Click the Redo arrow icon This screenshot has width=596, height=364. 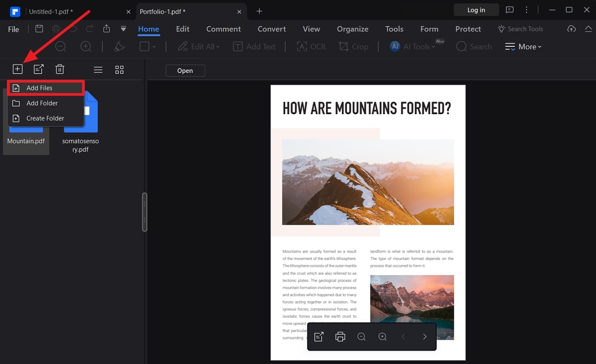click(89, 29)
